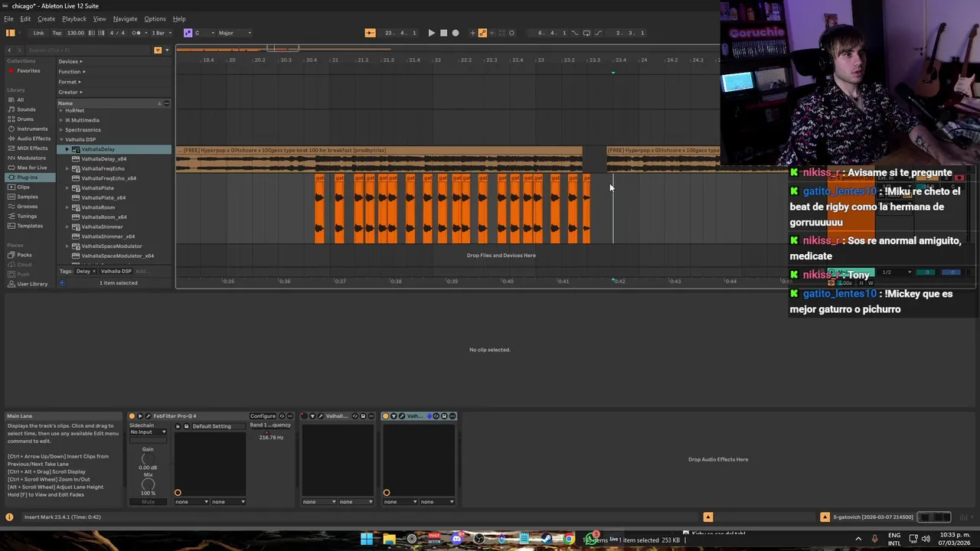The image size is (980, 551).
Task: Adjust the sidechain Mix knob
Action: coord(148,484)
